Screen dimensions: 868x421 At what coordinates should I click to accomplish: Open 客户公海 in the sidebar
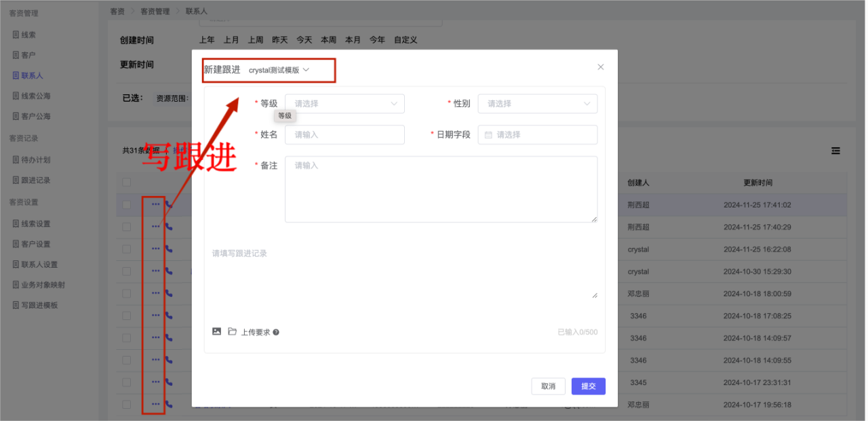pyautogui.click(x=36, y=116)
